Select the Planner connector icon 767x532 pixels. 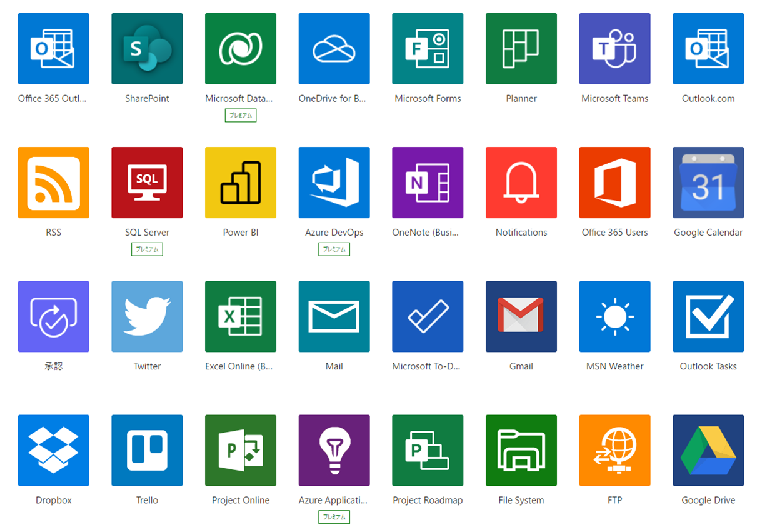pyautogui.click(x=521, y=49)
